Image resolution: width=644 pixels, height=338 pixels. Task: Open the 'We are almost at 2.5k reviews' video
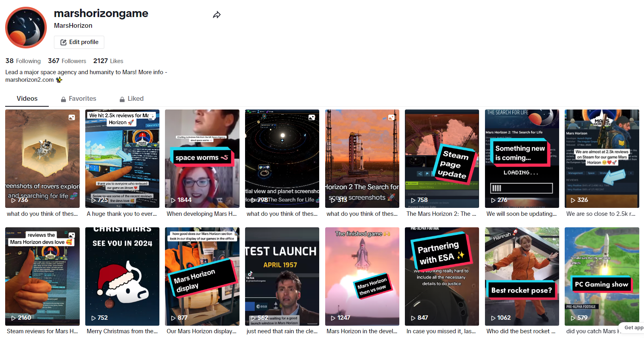602,159
